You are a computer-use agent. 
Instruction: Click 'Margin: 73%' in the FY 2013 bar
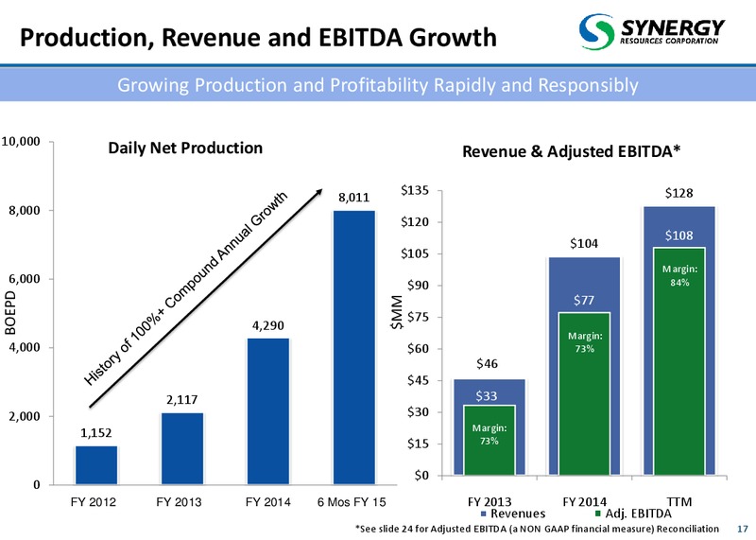[x=490, y=434]
